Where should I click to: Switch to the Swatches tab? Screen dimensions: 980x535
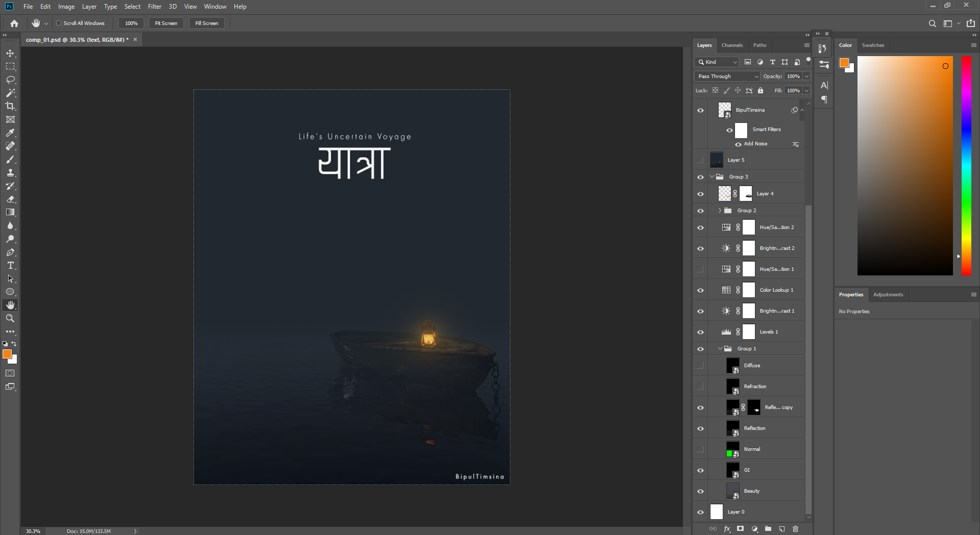873,45
